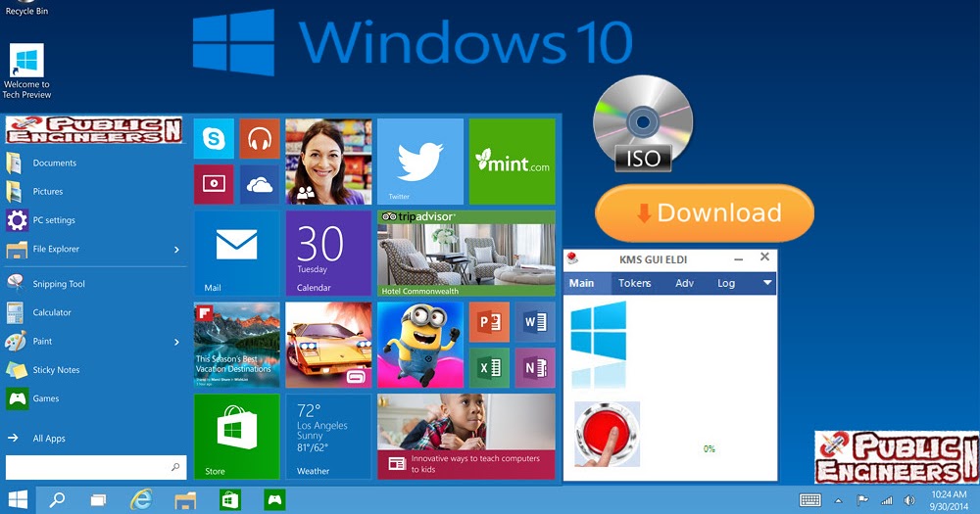This screenshot has height=514, width=980.
Task: Open the racing car game tile
Action: [x=328, y=345]
